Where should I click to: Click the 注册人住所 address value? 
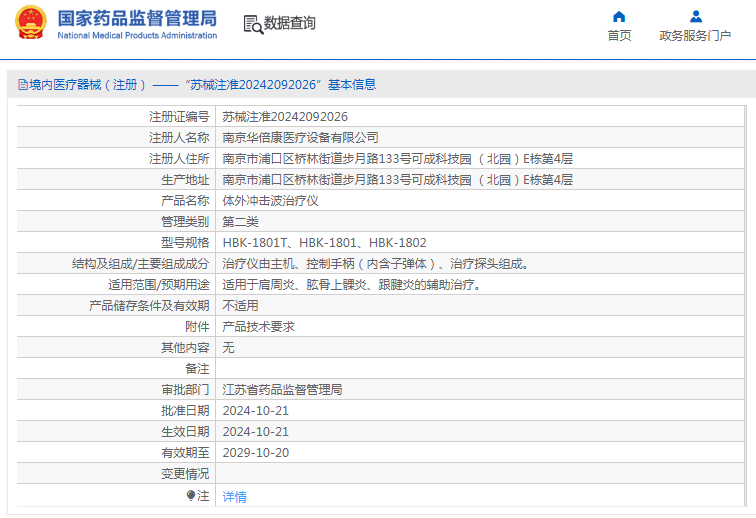(x=397, y=159)
